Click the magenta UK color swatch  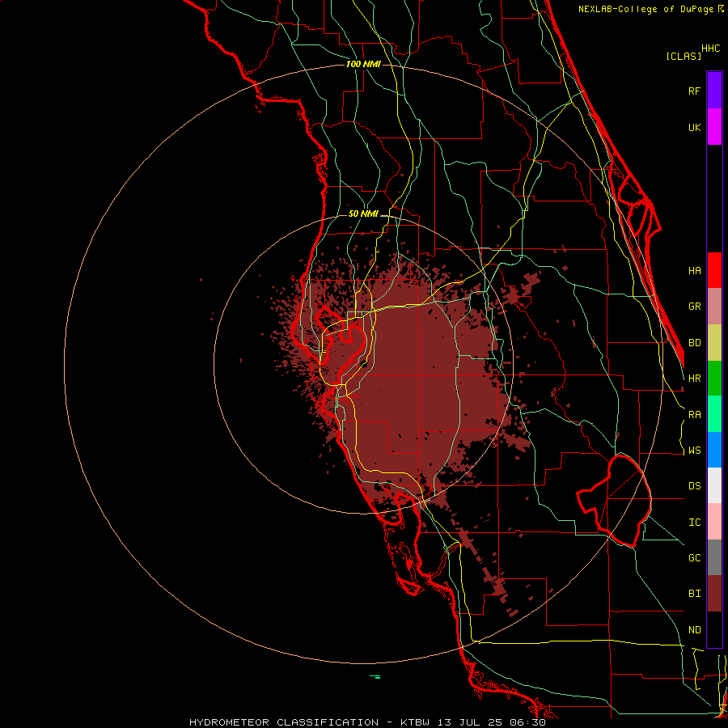714,126
